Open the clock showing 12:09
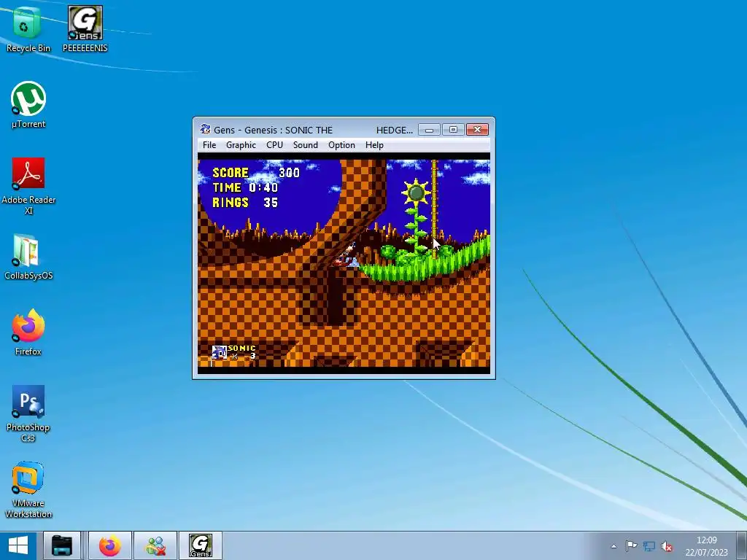 click(706, 546)
